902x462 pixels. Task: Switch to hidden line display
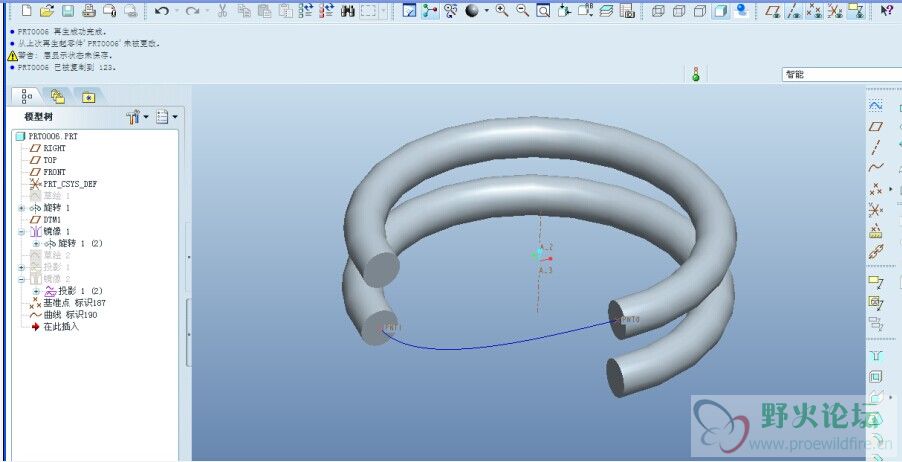[679, 11]
